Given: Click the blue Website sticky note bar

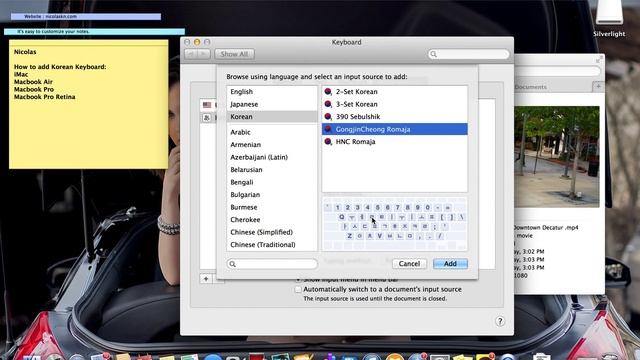Looking at the screenshot, I should tap(86, 17).
